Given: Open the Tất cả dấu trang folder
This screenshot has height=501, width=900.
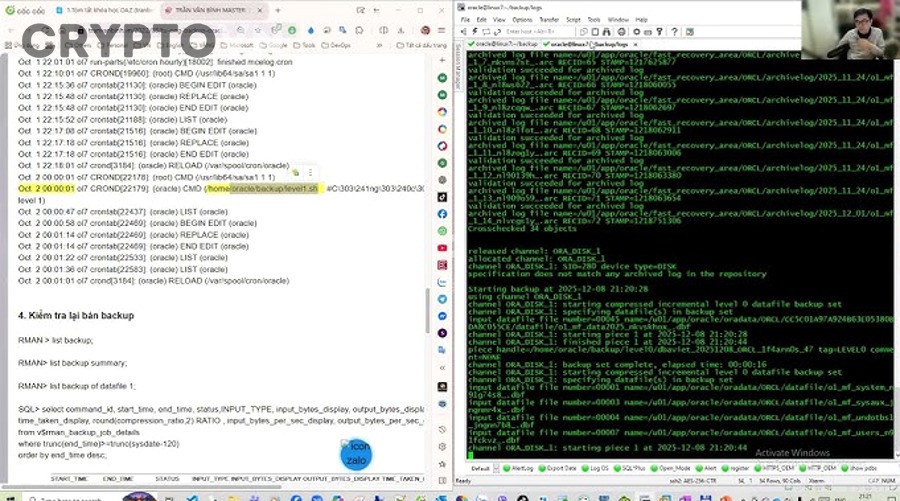Looking at the screenshot, I should (x=421, y=45).
